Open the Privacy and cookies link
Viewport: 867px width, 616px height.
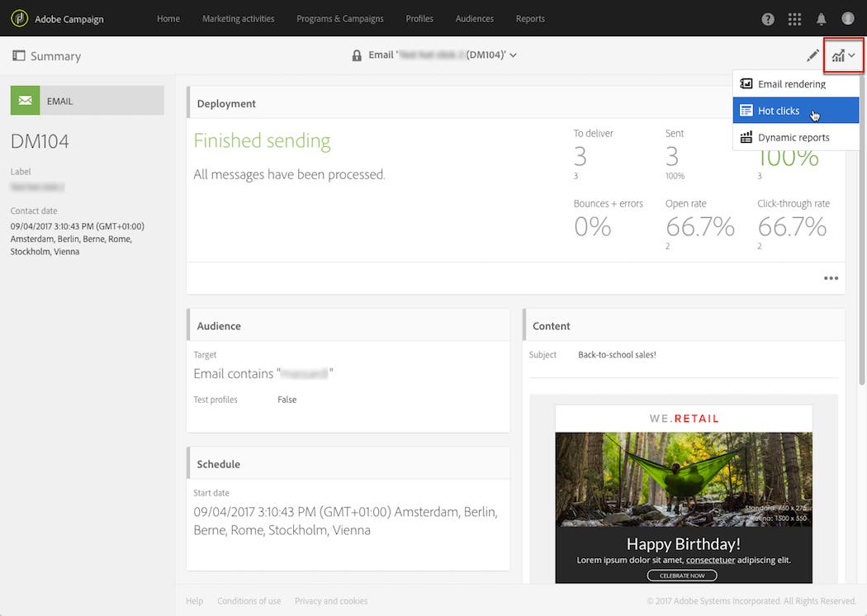[x=330, y=600]
